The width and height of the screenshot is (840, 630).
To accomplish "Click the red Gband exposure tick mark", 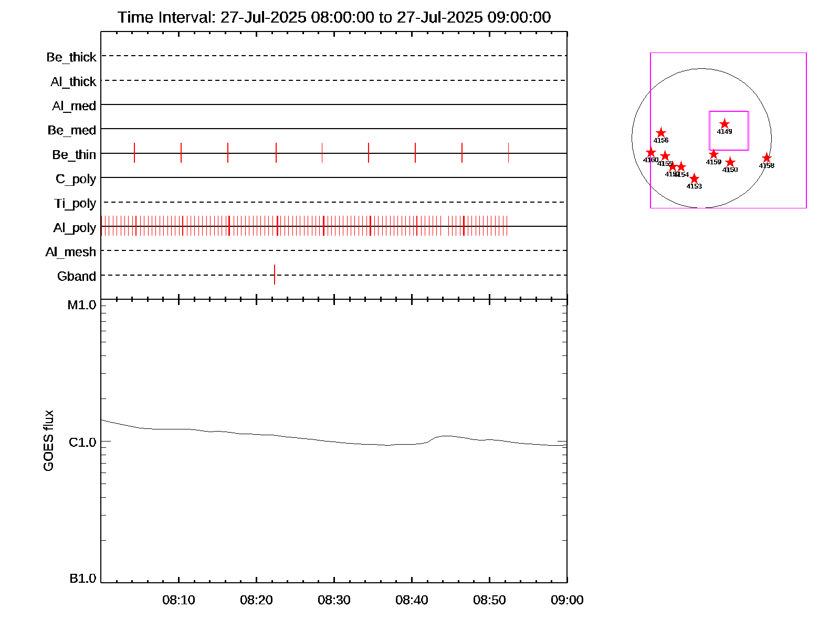I will point(274,275).
